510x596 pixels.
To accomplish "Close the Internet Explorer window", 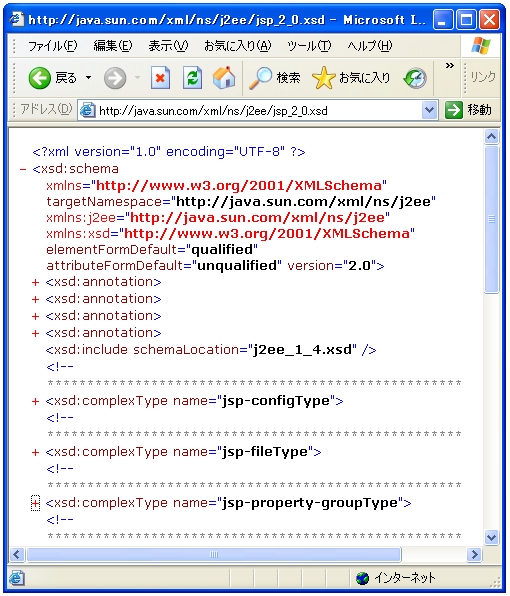I will (x=489, y=19).
